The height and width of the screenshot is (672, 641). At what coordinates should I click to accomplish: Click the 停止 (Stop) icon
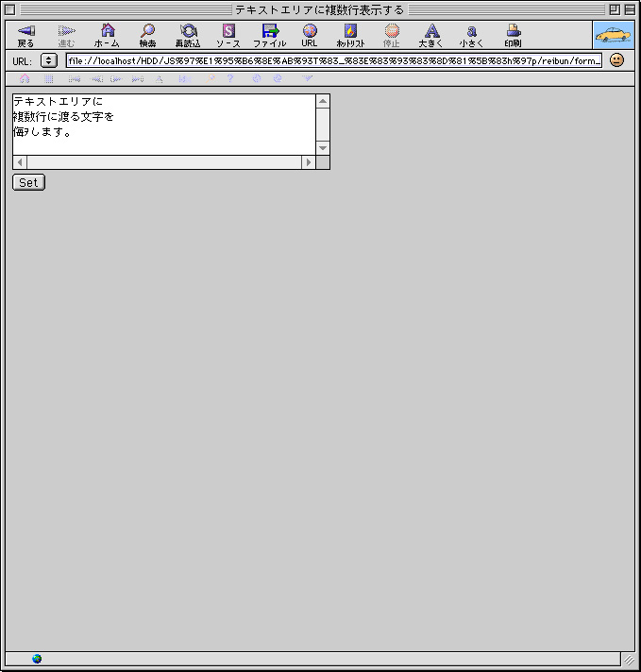392,36
